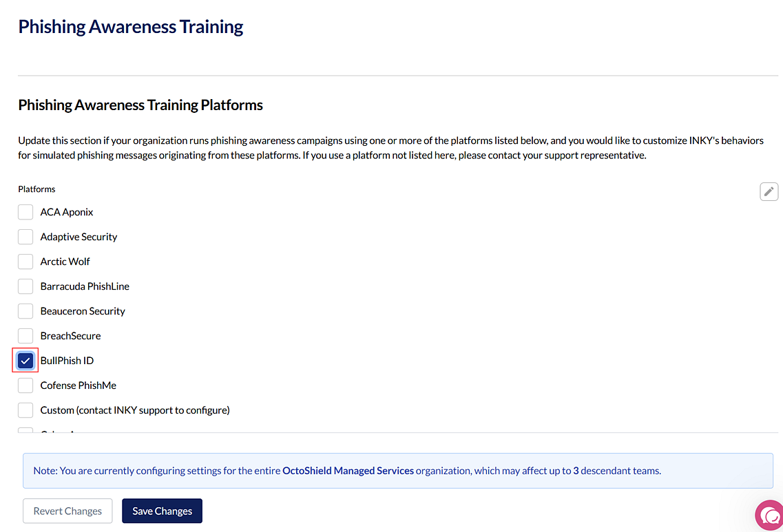
Task: Click the pencil edit icon beside Platforms
Action: pyautogui.click(x=769, y=191)
